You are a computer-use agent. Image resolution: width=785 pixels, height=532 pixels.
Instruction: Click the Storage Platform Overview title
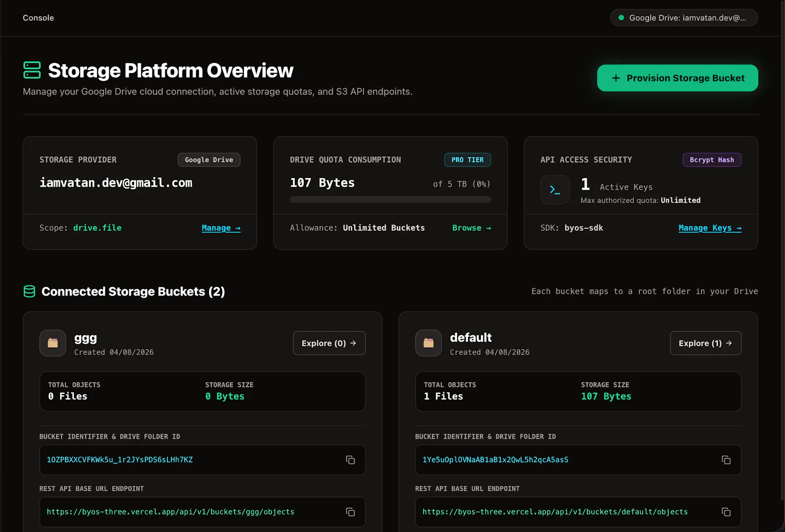tap(171, 71)
